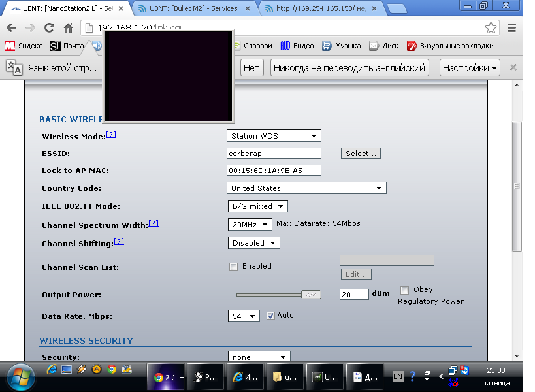Screen dimensions: 535x392
Task: Go forward in browser history
Action: tap(30, 27)
